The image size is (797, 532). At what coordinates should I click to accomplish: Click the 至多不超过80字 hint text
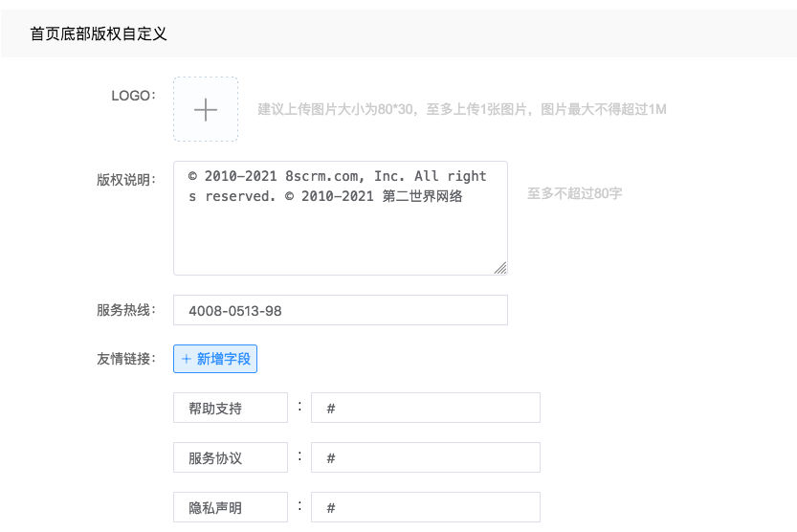tap(574, 193)
